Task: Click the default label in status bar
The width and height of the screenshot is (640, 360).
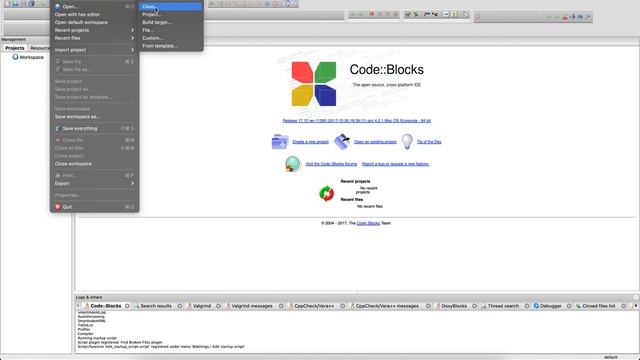Action: tap(611, 357)
